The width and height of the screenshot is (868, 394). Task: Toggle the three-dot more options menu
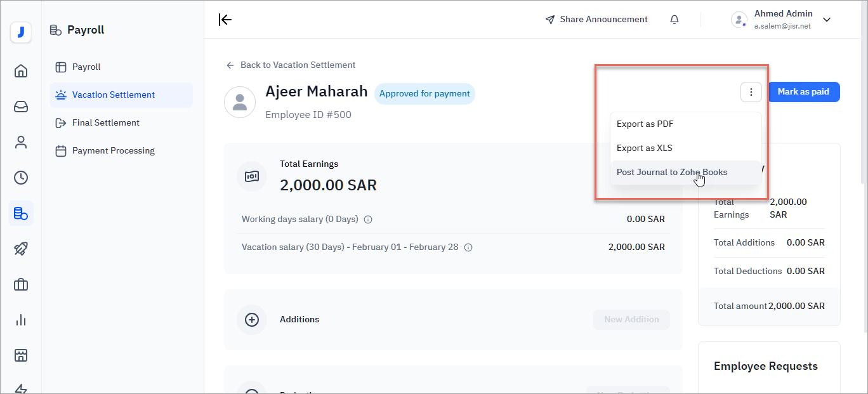pos(751,92)
